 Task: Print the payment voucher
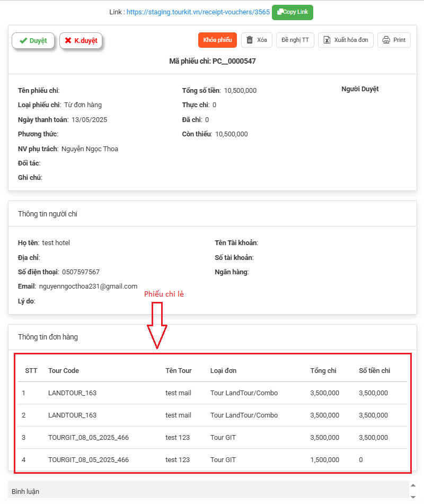click(x=394, y=40)
